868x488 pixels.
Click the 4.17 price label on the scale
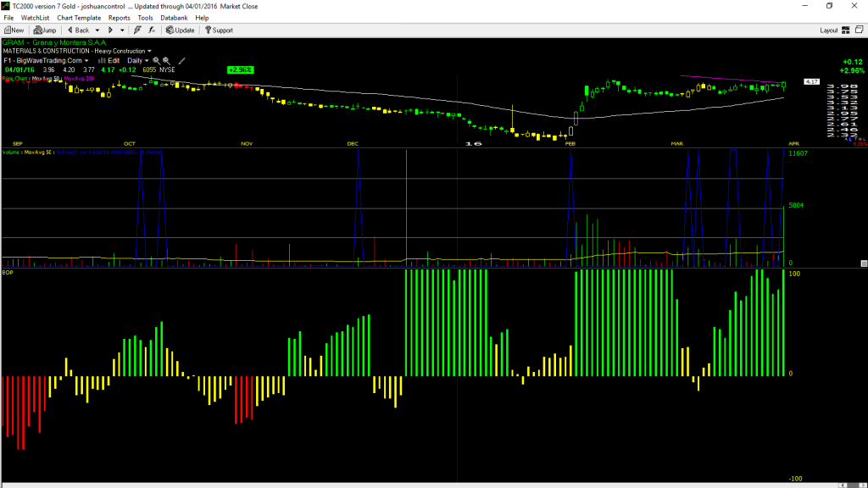pyautogui.click(x=811, y=82)
